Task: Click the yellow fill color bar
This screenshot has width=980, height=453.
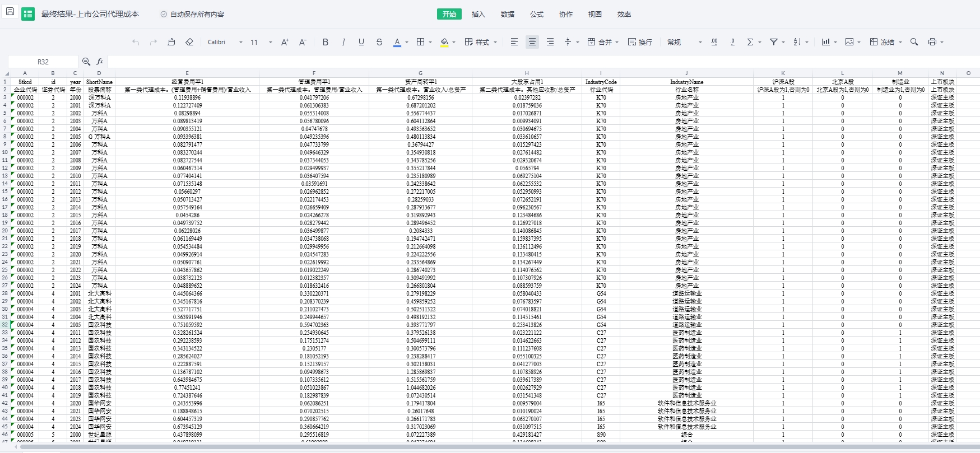Action: tap(444, 46)
